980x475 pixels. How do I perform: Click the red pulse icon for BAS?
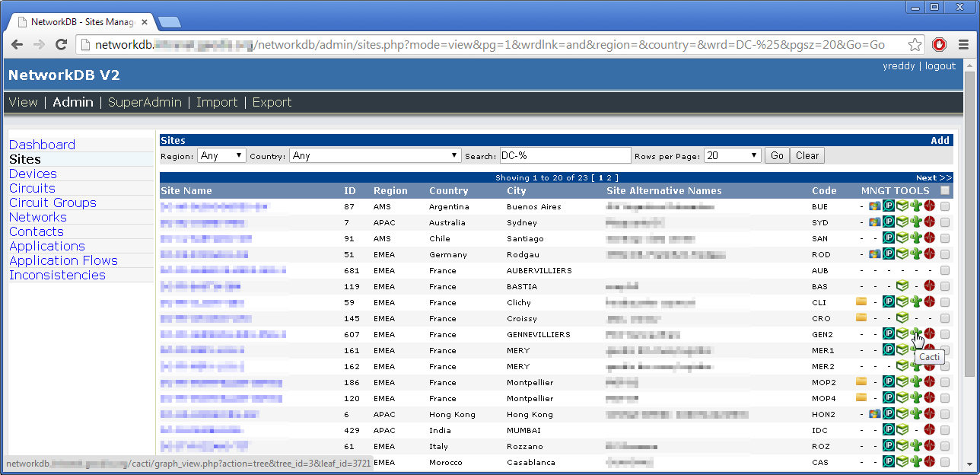click(x=929, y=286)
